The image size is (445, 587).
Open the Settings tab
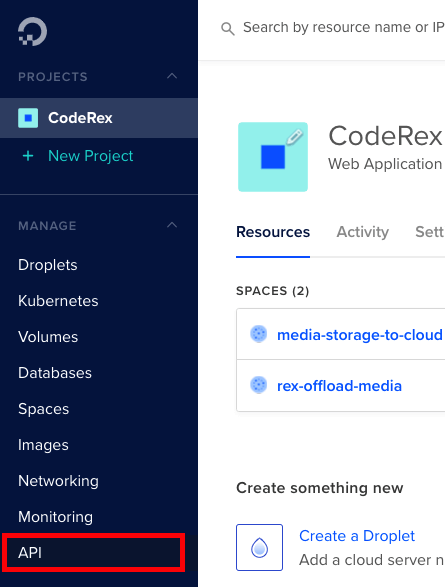[x=430, y=232]
